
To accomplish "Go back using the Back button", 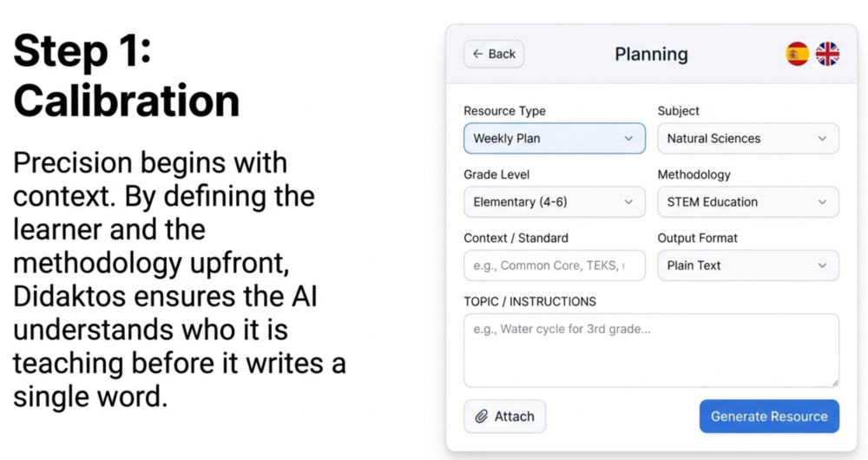I will [x=494, y=54].
